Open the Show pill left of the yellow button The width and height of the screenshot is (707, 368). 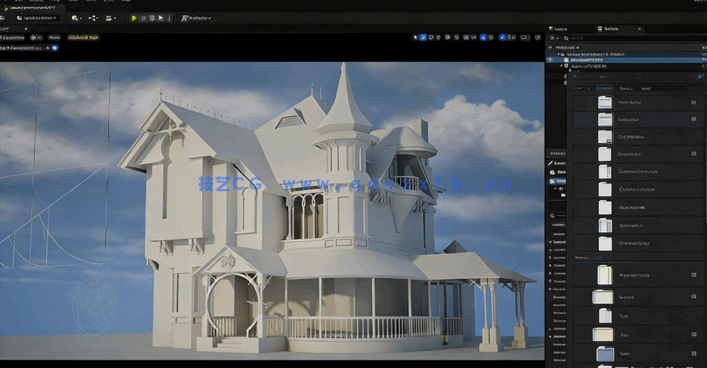54,37
